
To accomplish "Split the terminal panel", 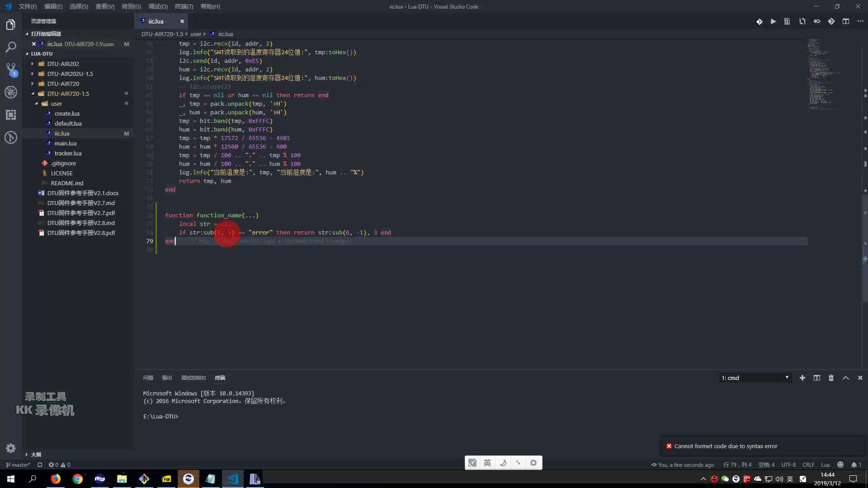I will tap(817, 378).
